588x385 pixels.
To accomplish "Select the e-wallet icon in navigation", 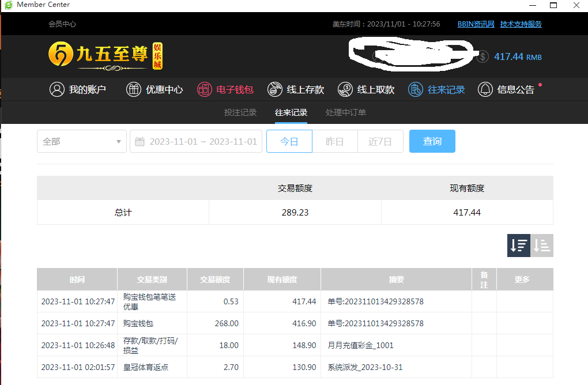I will click(x=204, y=89).
